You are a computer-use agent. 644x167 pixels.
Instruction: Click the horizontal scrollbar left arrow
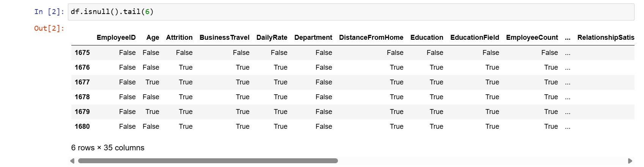(x=72, y=161)
